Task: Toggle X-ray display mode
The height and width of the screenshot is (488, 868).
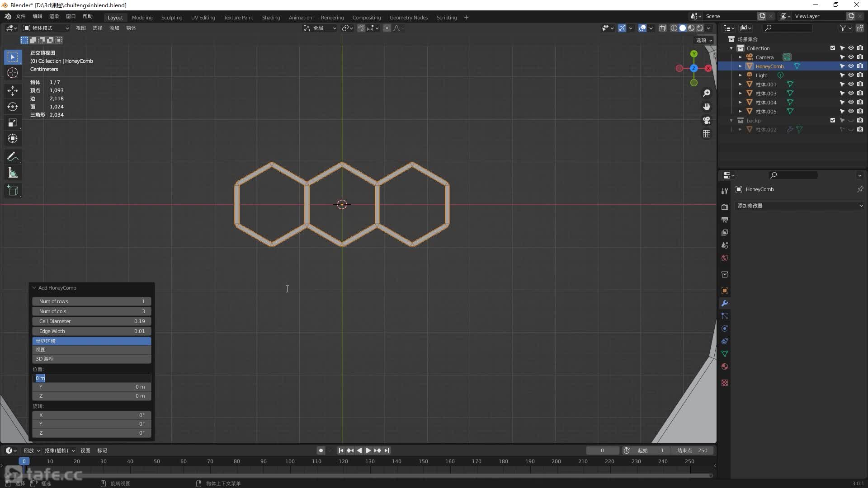Action: 662,28
